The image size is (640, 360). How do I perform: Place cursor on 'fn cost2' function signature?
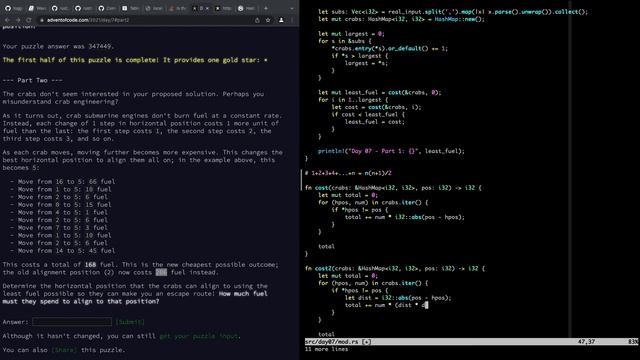[x=395, y=269]
